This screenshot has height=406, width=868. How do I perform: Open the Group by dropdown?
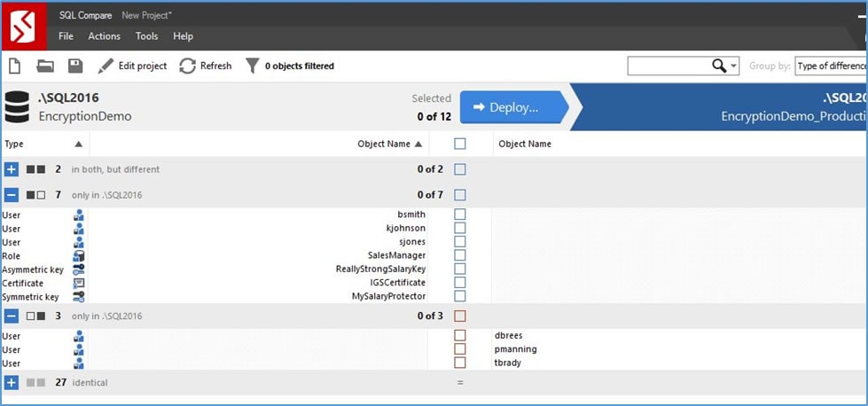click(x=830, y=66)
